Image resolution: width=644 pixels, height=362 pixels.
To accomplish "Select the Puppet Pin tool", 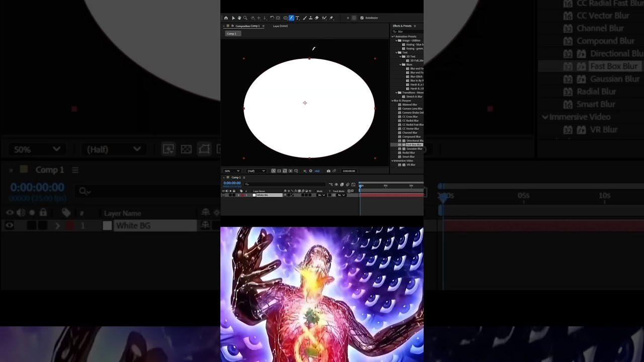I will pos(331,18).
